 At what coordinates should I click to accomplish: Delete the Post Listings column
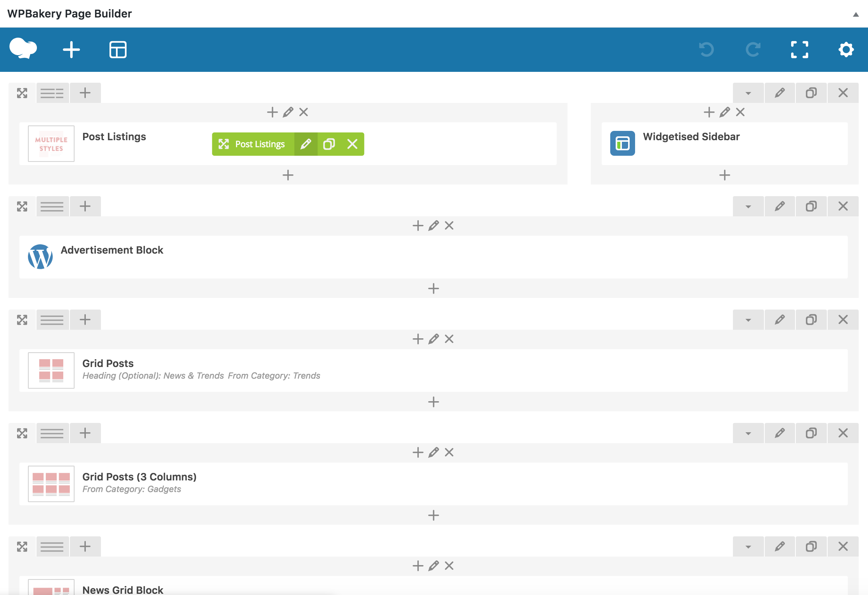(x=304, y=112)
